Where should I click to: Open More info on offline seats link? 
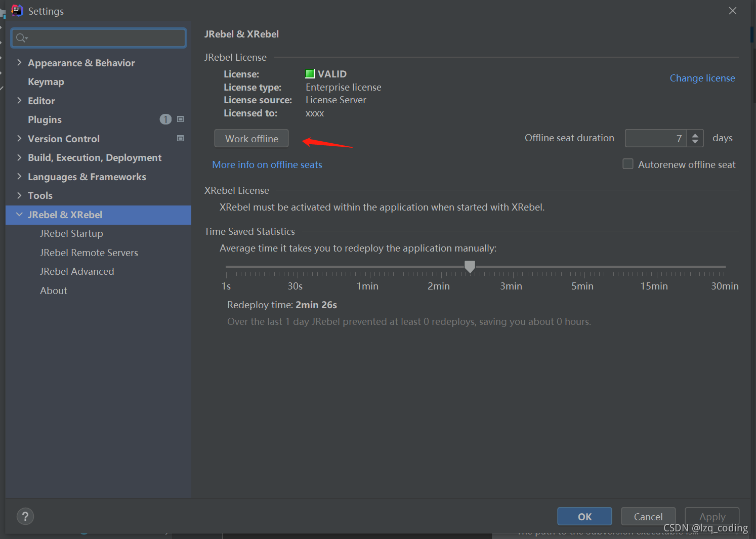tap(267, 164)
